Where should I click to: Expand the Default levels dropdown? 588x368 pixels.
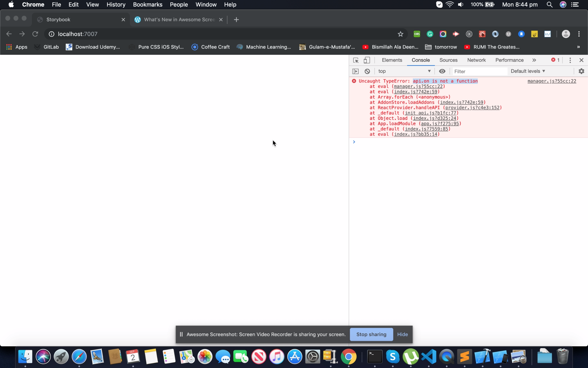pos(528,71)
